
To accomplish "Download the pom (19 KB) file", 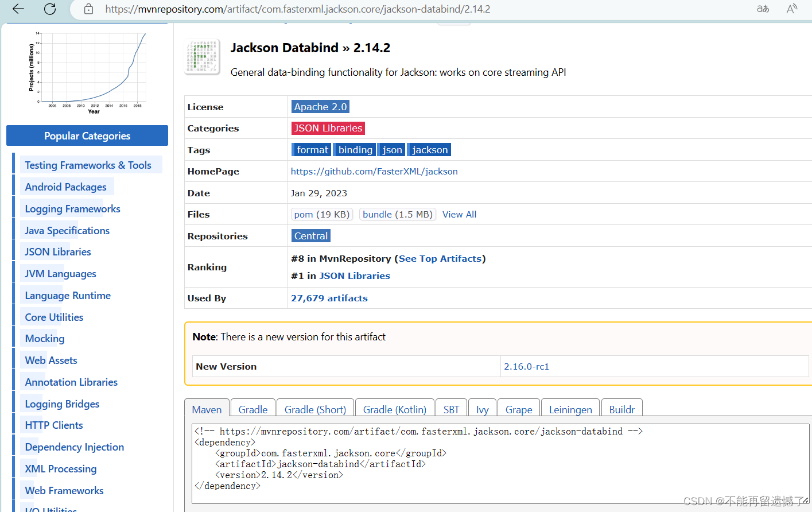I will [x=322, y=214].
